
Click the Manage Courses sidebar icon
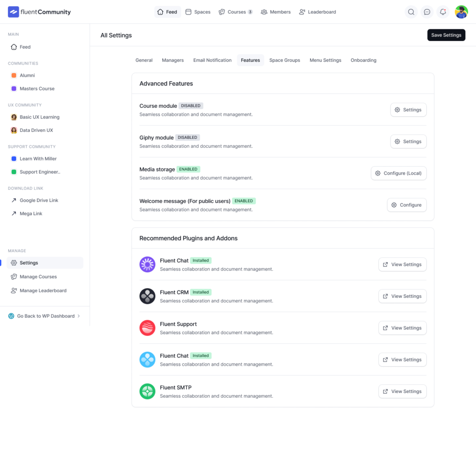click(14, 277)
